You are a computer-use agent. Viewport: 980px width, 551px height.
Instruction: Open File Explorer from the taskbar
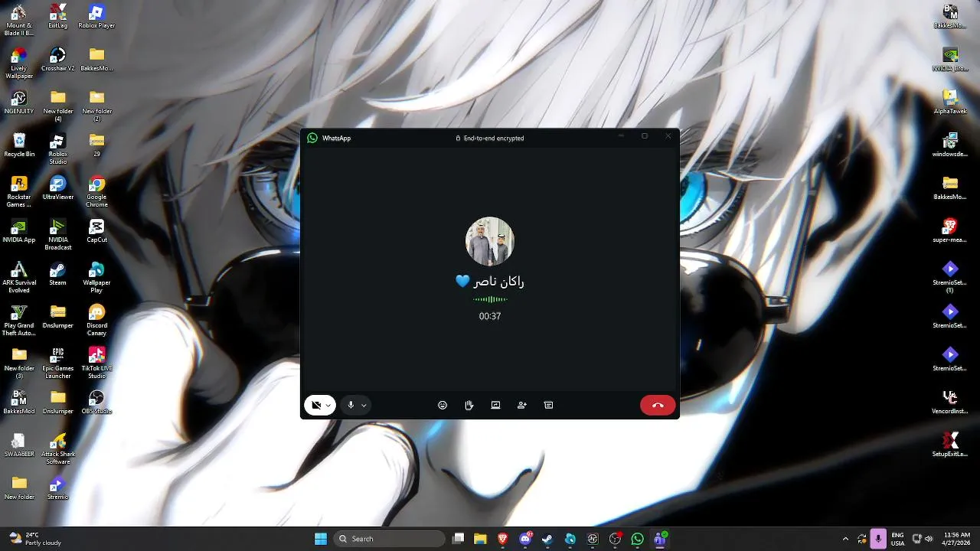[x=480, y=539]
